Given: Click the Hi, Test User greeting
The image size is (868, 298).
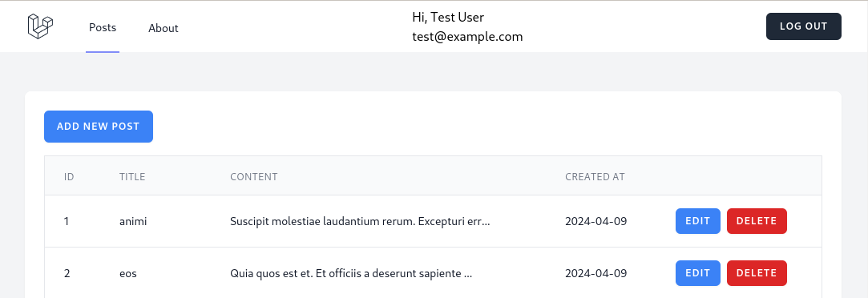Looking at the screenshot, I should tap(448, 17).
